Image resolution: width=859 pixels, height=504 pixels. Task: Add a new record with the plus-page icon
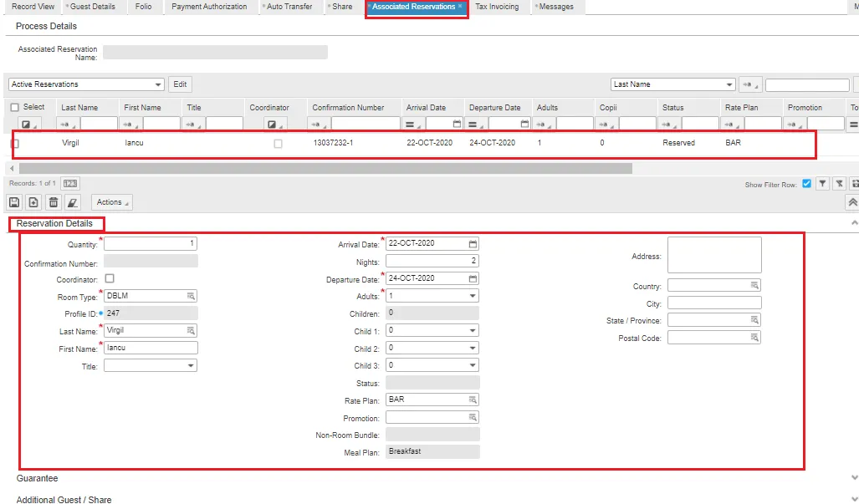tap(33, 202)
